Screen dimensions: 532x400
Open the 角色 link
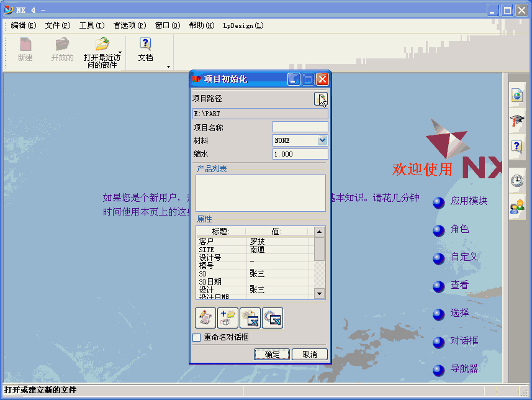460,229
